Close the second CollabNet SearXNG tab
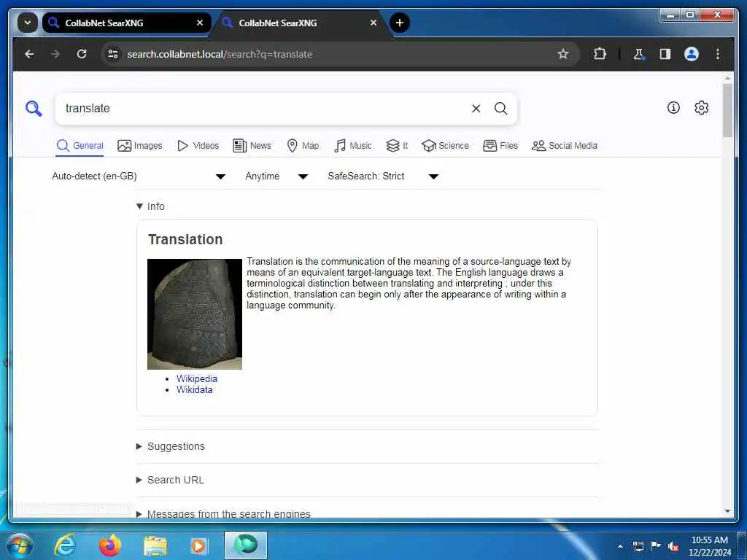 click(x=373, y=23)
